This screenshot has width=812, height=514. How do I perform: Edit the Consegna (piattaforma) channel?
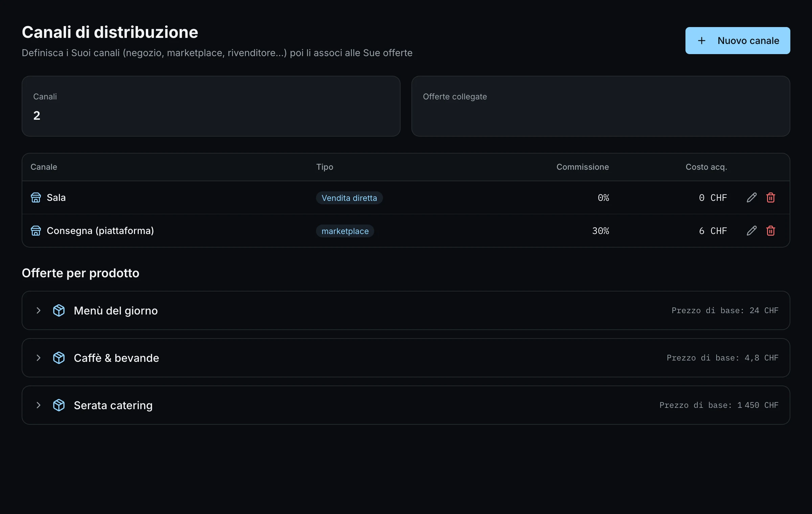click(x=751, y=231)
